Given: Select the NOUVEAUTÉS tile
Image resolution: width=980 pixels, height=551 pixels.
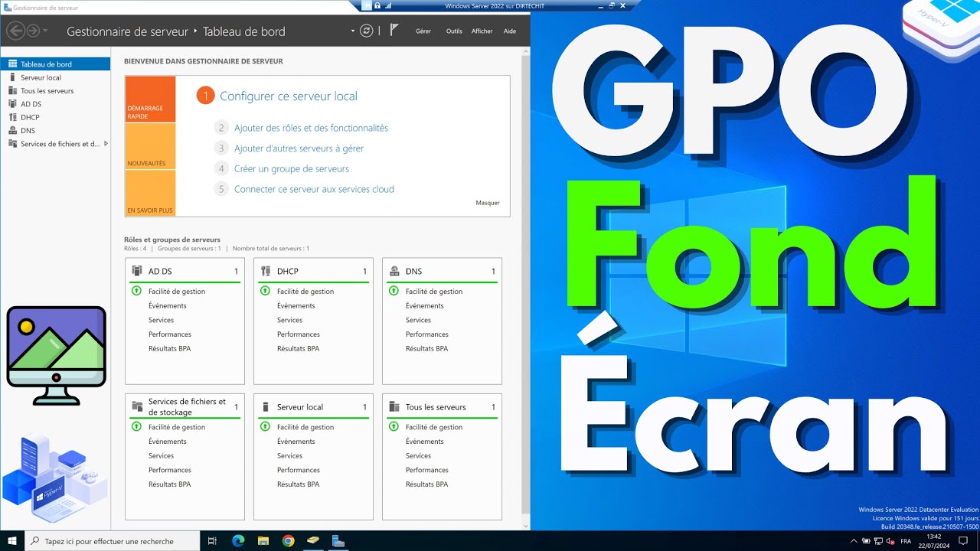Looking at the screenshot, I should [150, 146].
